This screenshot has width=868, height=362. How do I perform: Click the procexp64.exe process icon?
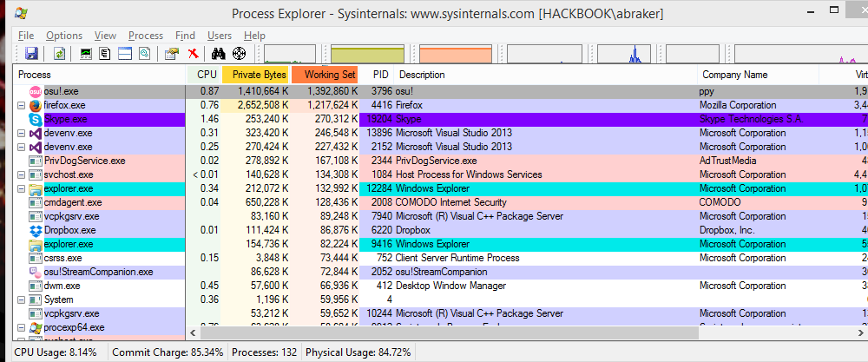pyautogui.click(x=36, y=327)
